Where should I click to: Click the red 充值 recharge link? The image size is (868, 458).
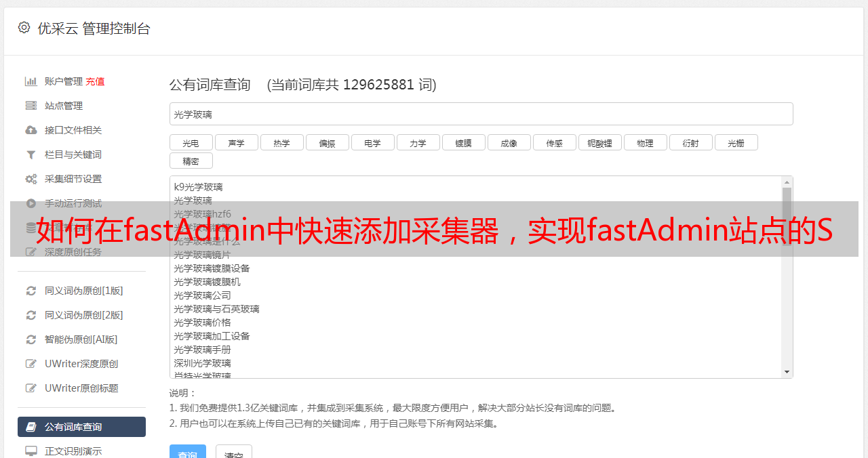click(x=95, y=81)
